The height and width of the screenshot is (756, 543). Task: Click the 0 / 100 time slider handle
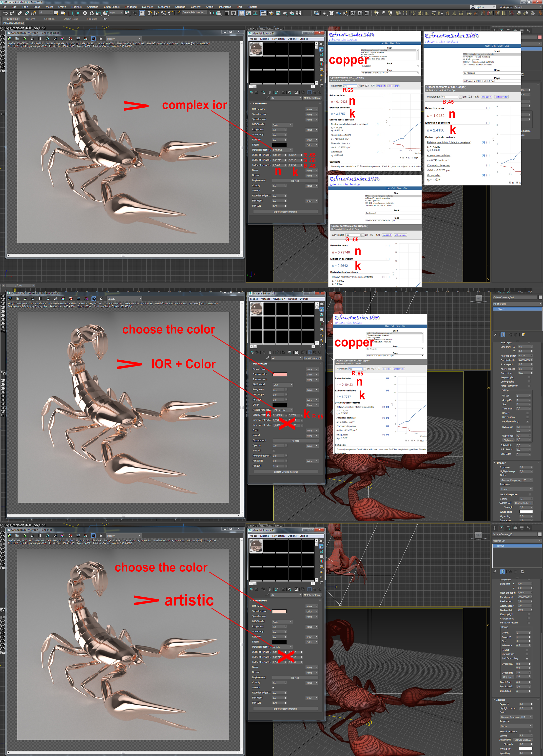(18, 285)
